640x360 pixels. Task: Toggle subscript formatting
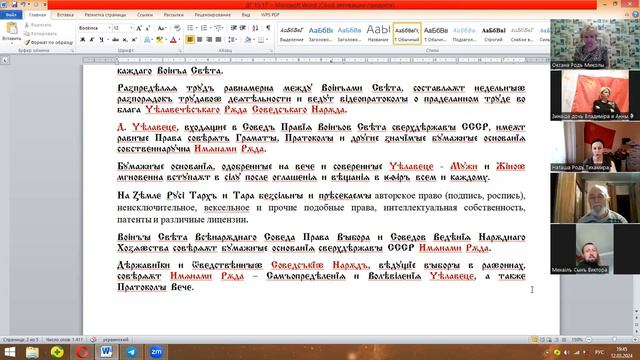click(125, 40)
